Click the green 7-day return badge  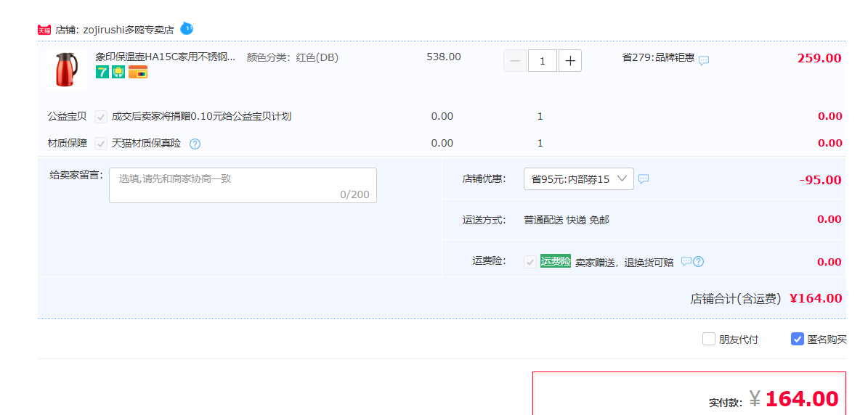point(102,72)
